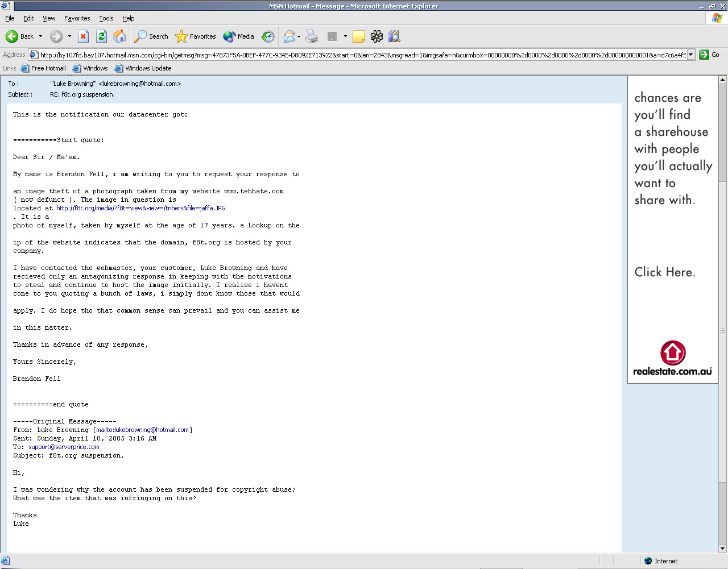Open the Search pane
Image resolution: width=728 pixels, height=569 pixels.
click(151, 36)
